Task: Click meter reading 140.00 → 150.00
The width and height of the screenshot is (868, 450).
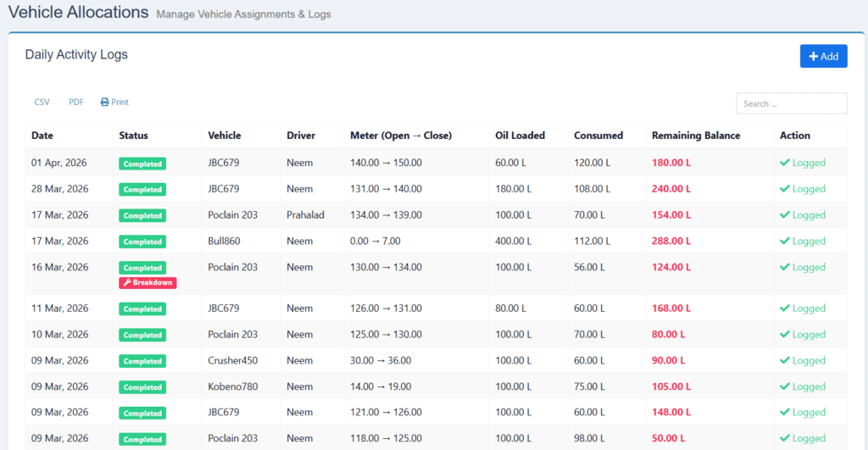Action: click(x=386, y=163)
